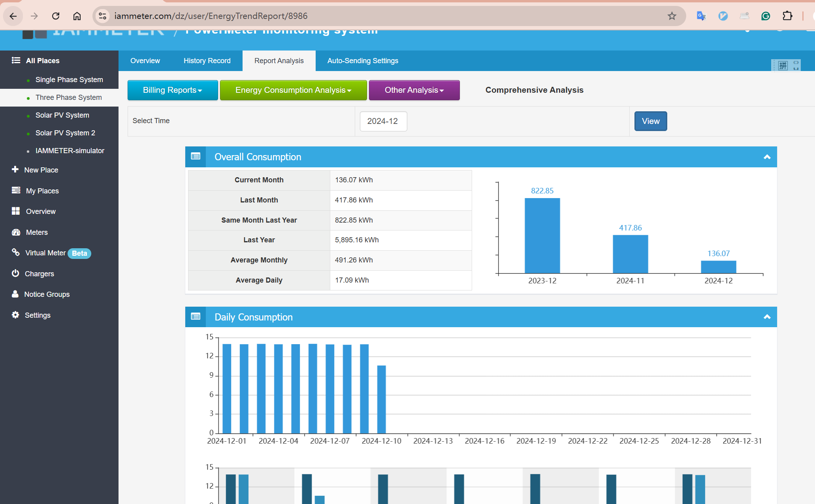Open New Place in sidebar
Screen dimensions: 815x504
pyautogui.click(x=41, y=170)
